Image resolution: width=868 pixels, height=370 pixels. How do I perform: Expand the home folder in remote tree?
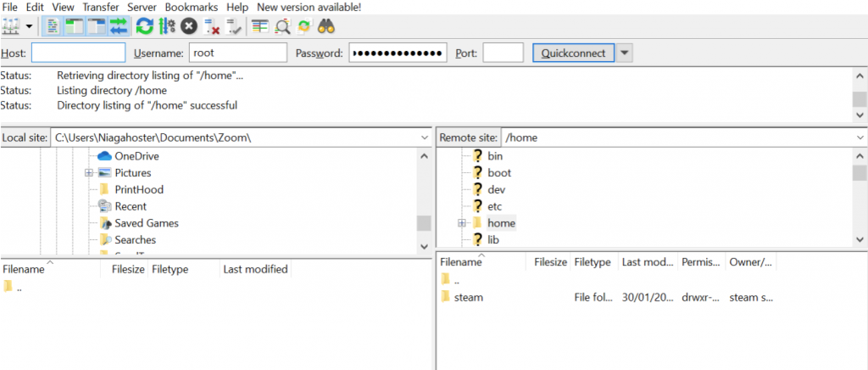pos(462,223)
